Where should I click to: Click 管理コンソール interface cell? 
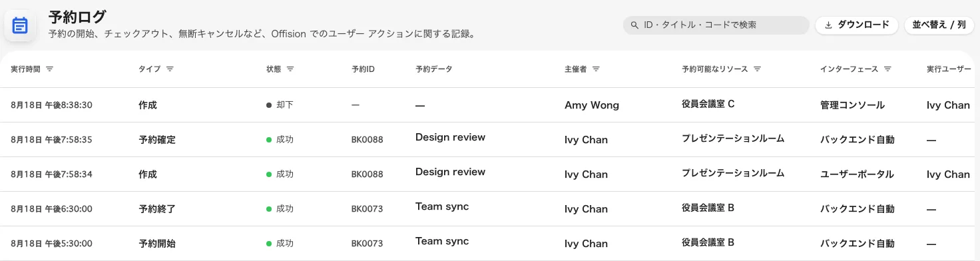(x=853, y=105)
